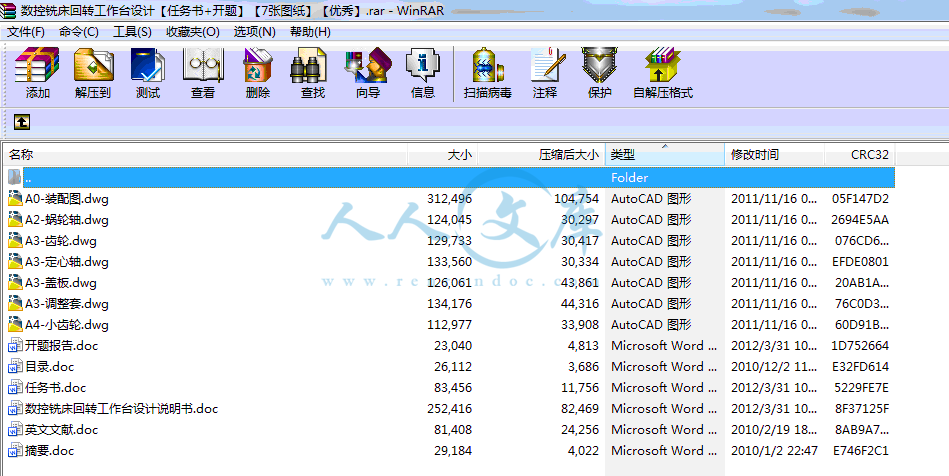Click the packed size value 104,754
949x476 pixels.
(x=576, y=199)
